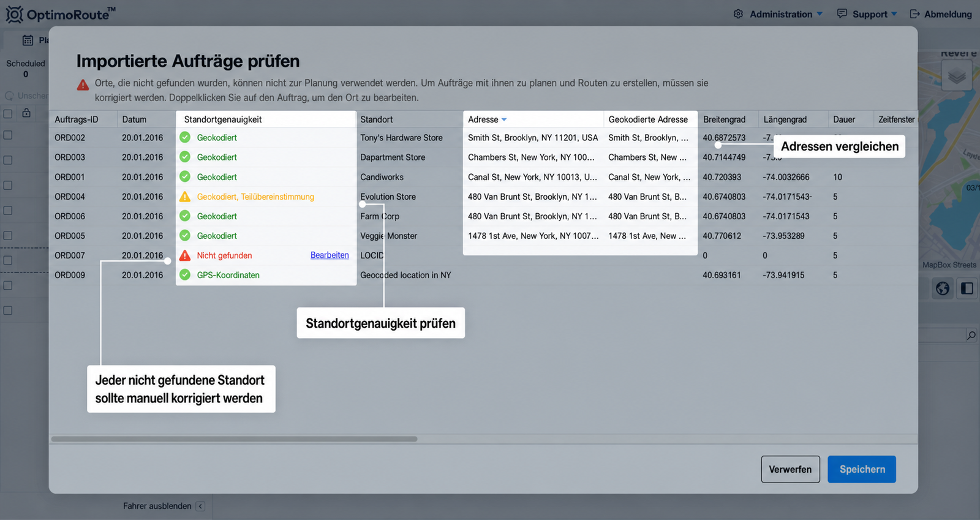The height and width of the screenshot is (520, 980).
Task: Click red alert icon in ORD007 row
Action: click(185, 255)
